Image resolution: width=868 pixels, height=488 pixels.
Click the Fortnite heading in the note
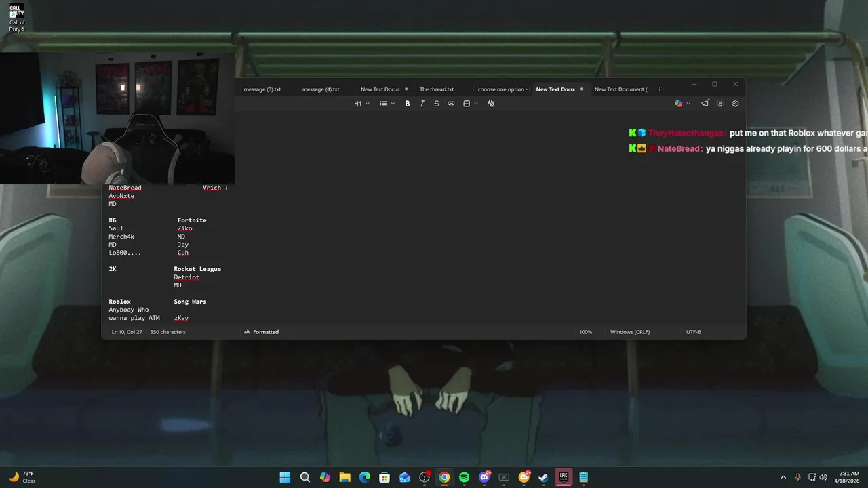coord(192,220)
